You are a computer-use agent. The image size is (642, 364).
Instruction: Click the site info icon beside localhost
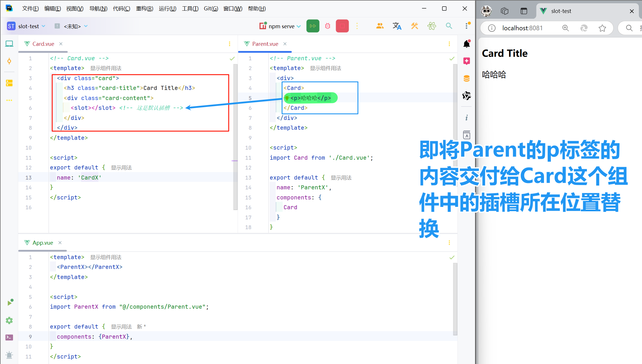pos(492,28)
